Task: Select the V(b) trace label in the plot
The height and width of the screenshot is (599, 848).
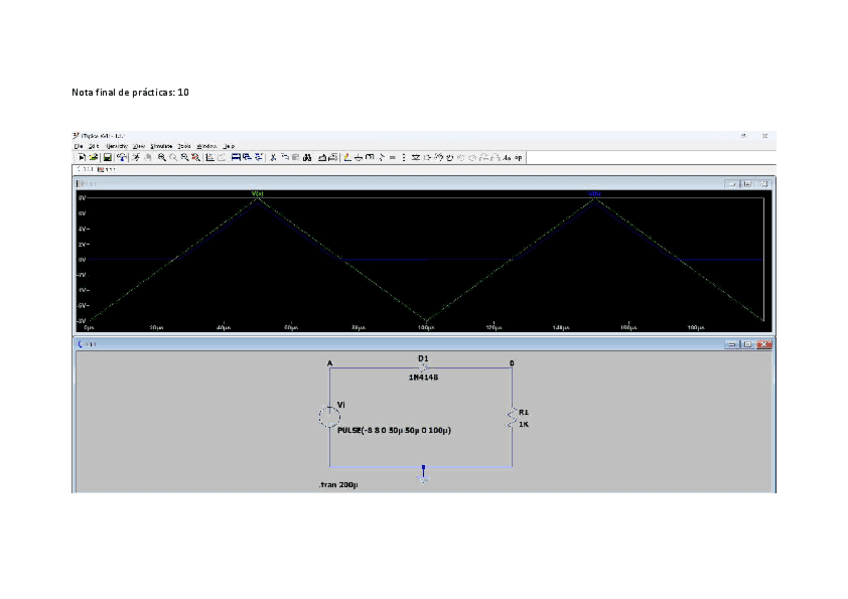Action: coord(596,194)
